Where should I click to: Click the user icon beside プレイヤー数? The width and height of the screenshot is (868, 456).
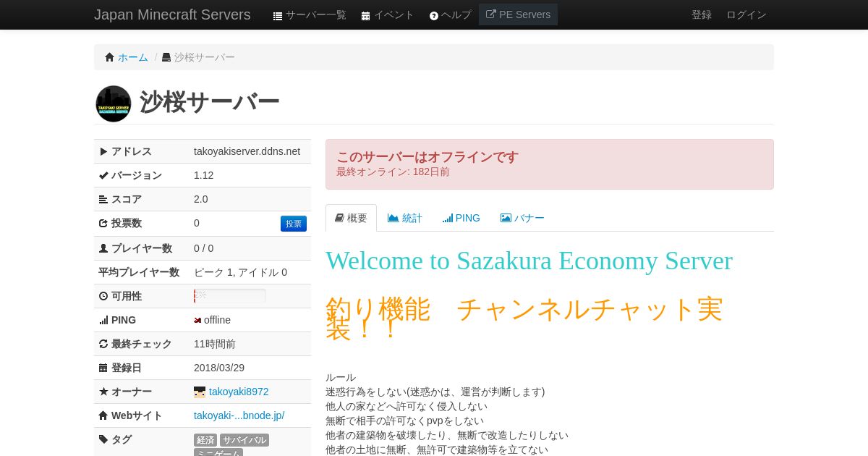pyautogui.click(x=103, y=248)
